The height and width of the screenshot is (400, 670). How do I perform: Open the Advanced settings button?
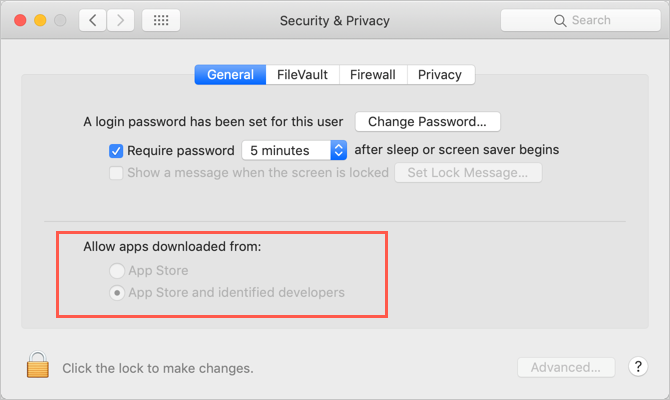pos(565,367)
